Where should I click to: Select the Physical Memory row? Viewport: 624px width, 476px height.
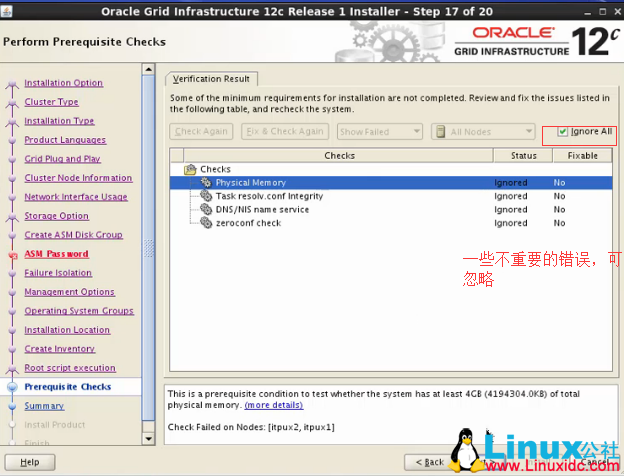click(391, 182)
